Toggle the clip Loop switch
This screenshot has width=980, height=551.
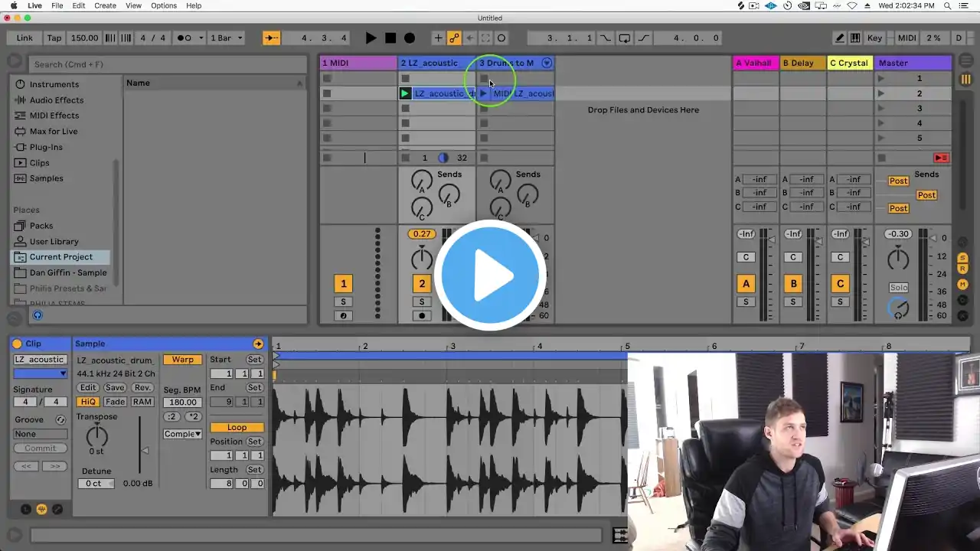coord(237,428)
